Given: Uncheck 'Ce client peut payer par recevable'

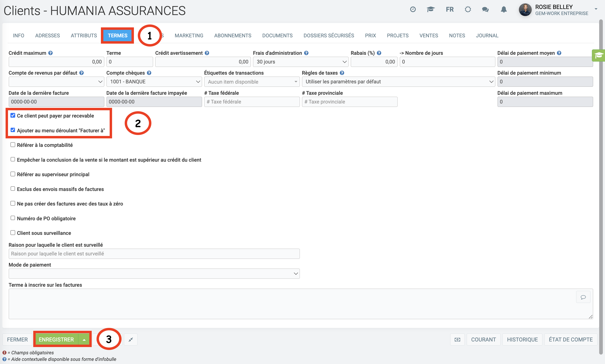Looking at the screenshot, I should point(13,115).
